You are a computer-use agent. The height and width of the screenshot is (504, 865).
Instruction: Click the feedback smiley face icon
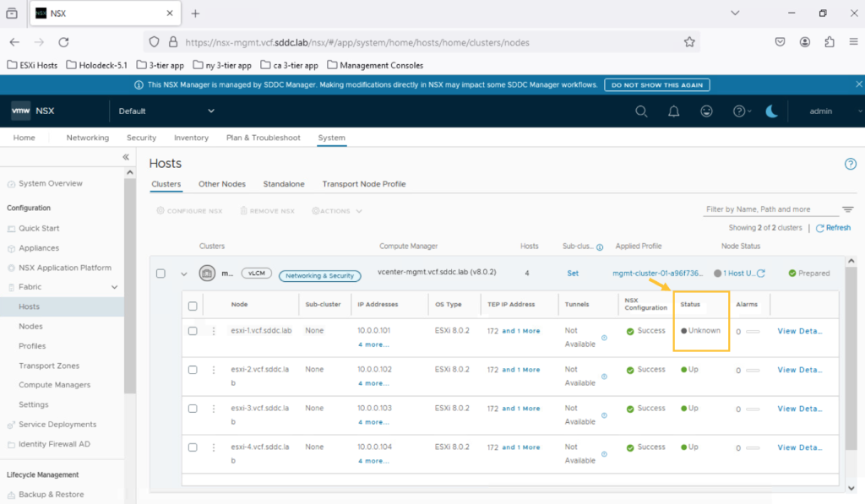point(706,111)
